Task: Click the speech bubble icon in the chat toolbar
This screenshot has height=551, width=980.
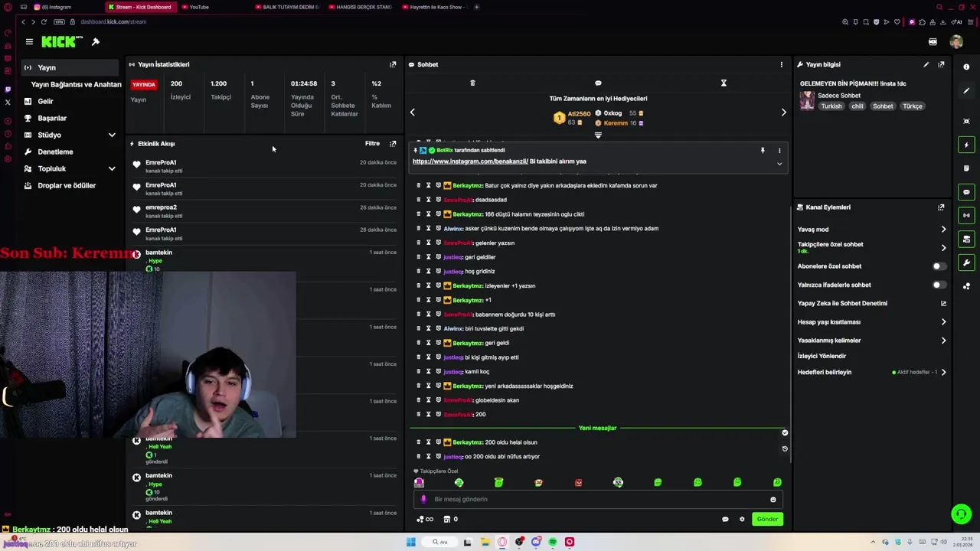Action: 598,83
